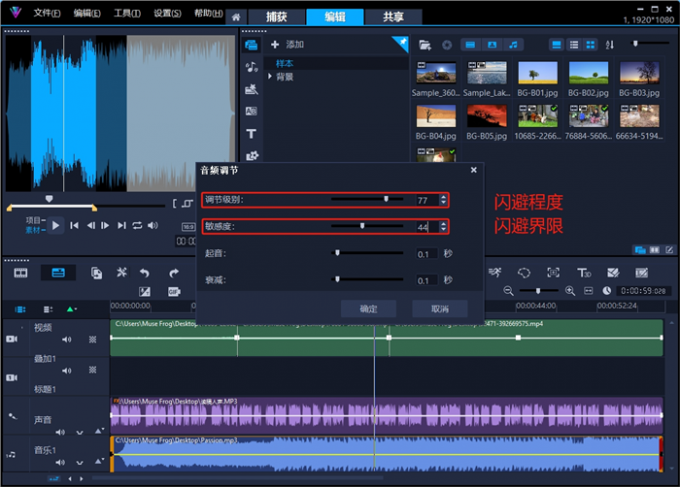Close the 音频调节 dialog
This screenshot has width=680, height=487.
tap(474, 170)
